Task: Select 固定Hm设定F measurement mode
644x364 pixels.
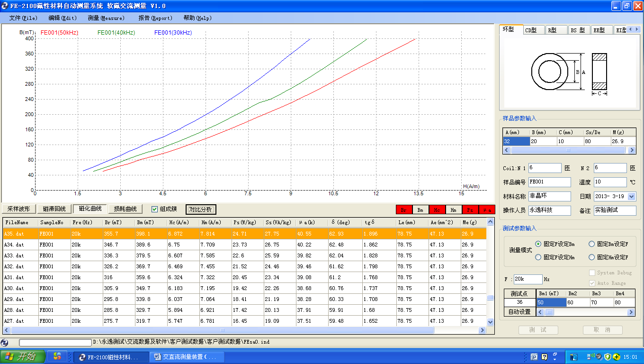Action: pos(592,257)
